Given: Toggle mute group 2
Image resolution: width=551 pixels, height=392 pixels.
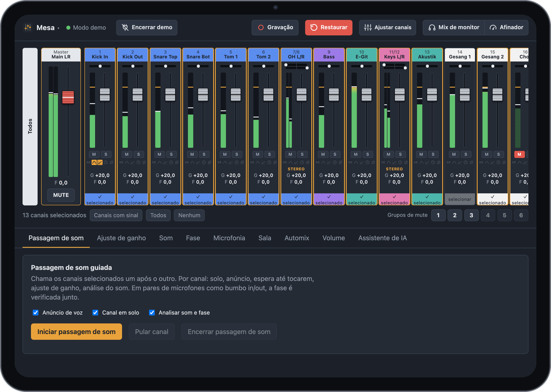Looking at the screenshot, I should point(455,215).
